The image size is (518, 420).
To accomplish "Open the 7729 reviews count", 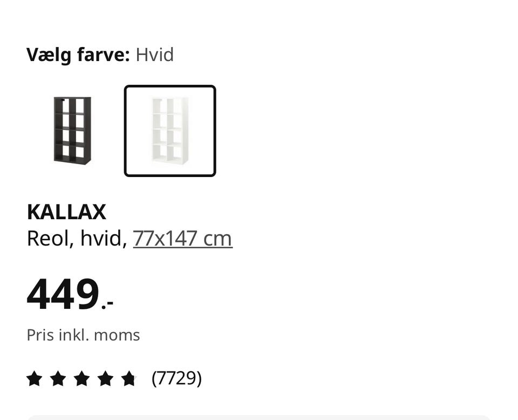I will pyautogui.click(x=176, y=378).
